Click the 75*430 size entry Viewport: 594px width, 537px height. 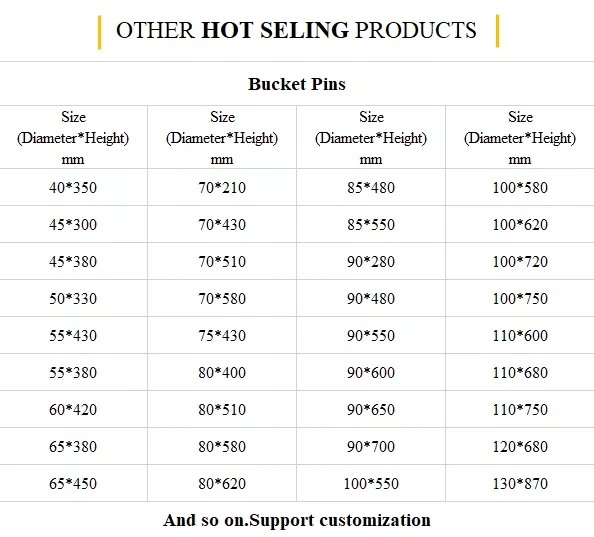pos(222,336)
